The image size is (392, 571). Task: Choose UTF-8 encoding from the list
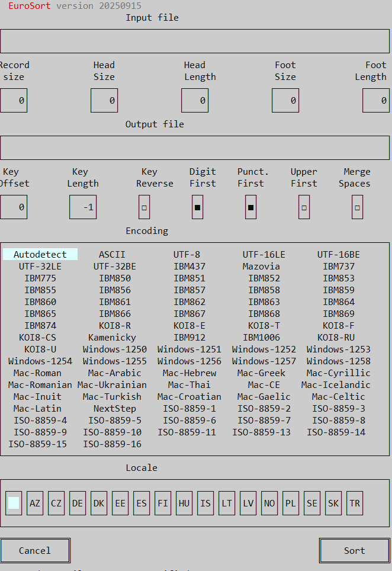pos(187,255)
